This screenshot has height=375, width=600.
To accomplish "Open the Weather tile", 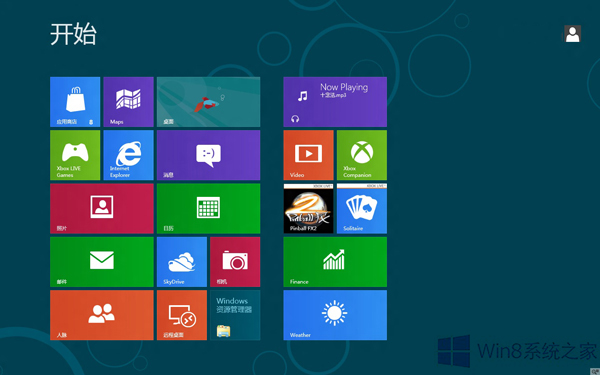I will [x=335, y=315].
